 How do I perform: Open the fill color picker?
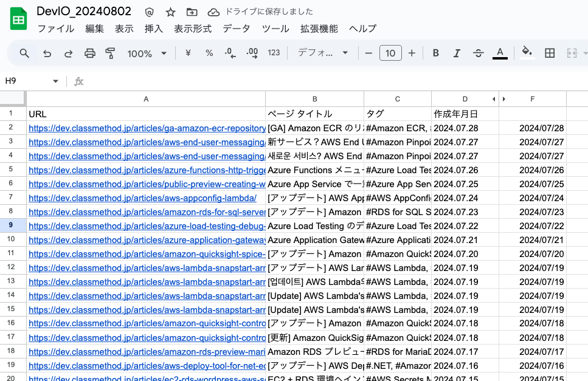click(x=527, y=52)
